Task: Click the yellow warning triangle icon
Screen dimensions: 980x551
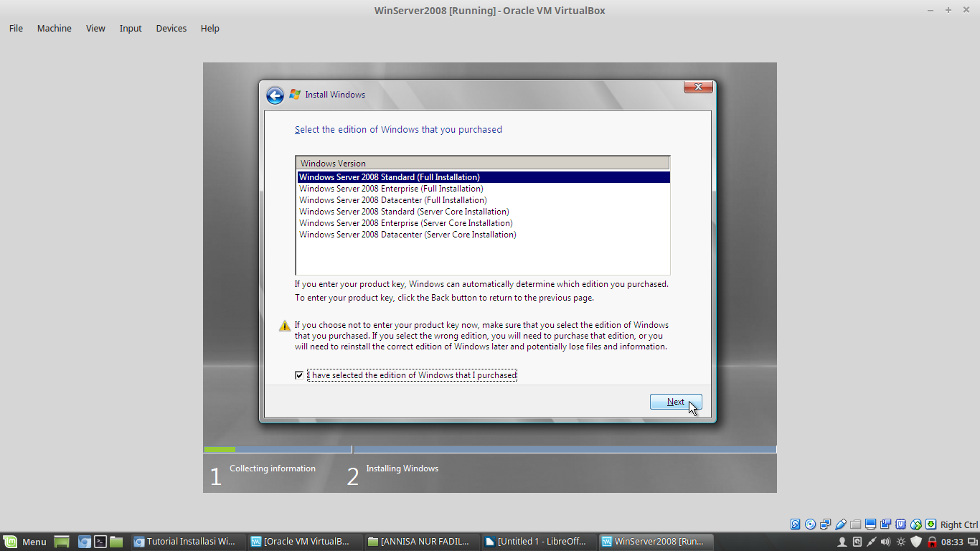Action: [x=285, y=326]
